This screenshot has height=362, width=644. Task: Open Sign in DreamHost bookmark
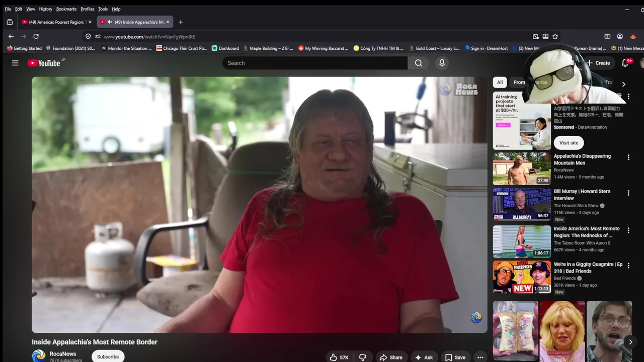(487, 48)
